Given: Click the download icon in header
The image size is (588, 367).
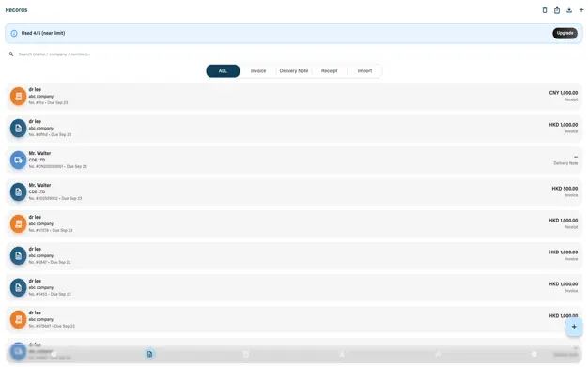Looking at the screenshot, I should click(x=569, y=10).
